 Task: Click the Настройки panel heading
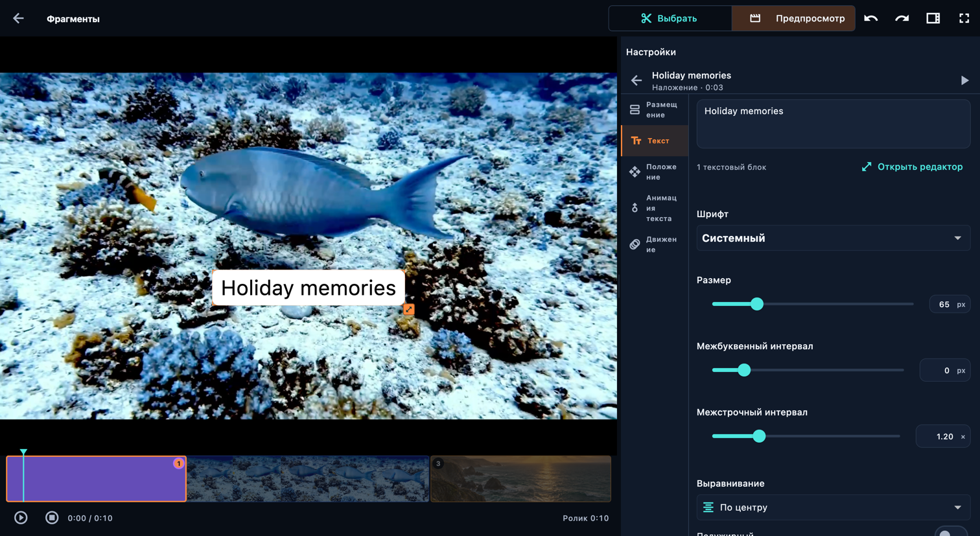651,52
